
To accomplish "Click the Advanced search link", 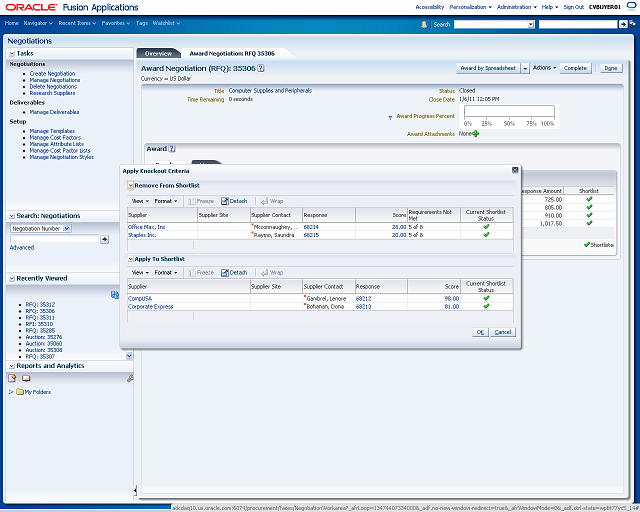I will pyautogui.click(x=22, y=247).
